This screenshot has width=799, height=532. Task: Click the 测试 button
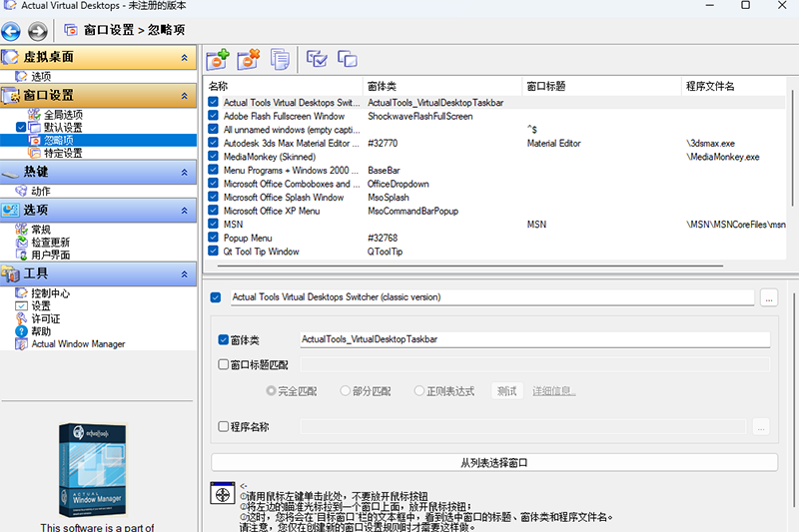coord(507,391)
